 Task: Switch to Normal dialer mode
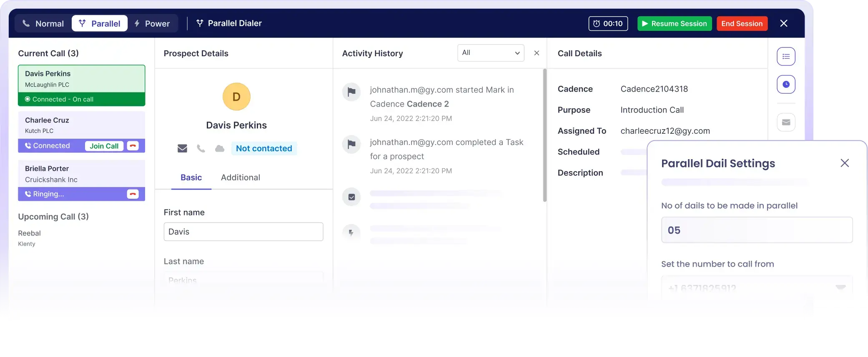point(43,24)
